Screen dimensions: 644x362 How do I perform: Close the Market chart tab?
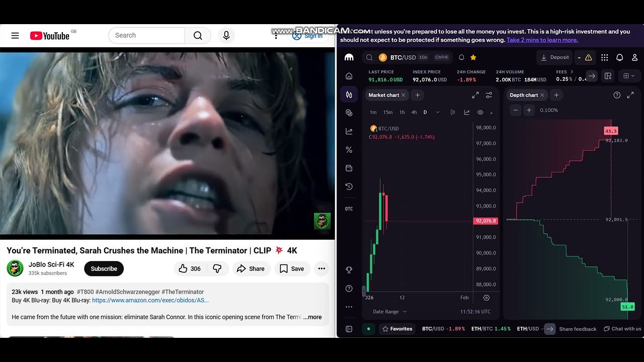[403, 95]
